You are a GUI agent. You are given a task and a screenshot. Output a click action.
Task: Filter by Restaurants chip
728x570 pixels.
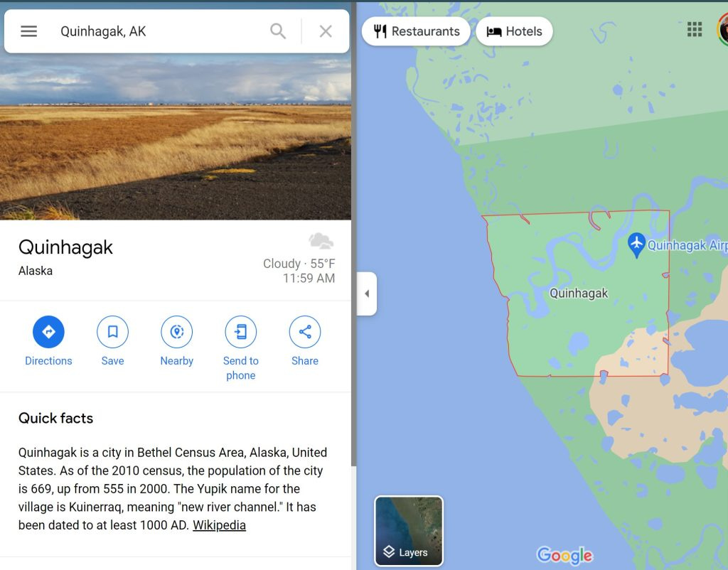[x=416, y=31]
